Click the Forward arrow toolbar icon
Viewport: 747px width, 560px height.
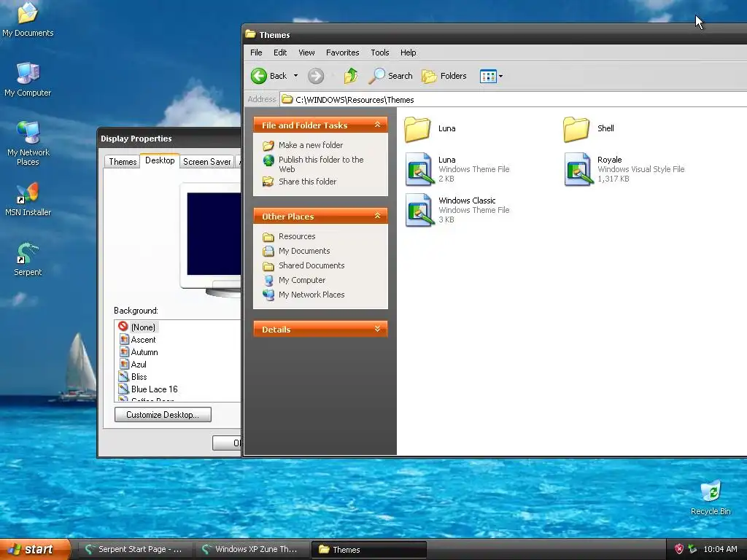tap(315, 76)
